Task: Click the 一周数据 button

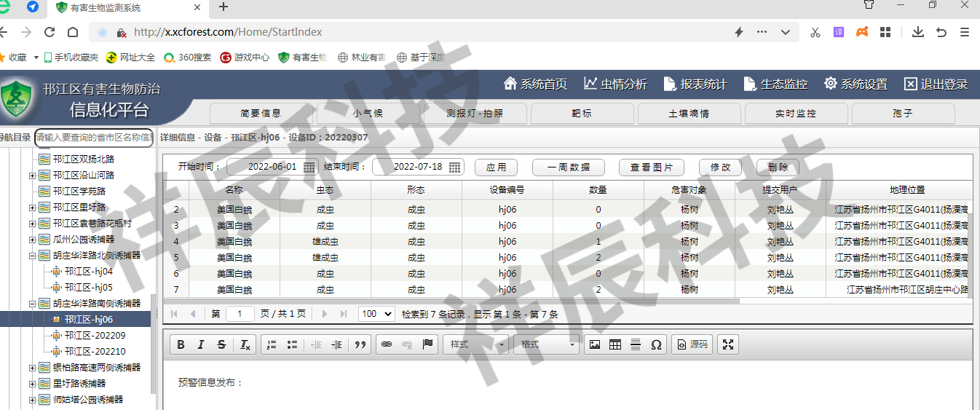Action: (x=568, y=167)
